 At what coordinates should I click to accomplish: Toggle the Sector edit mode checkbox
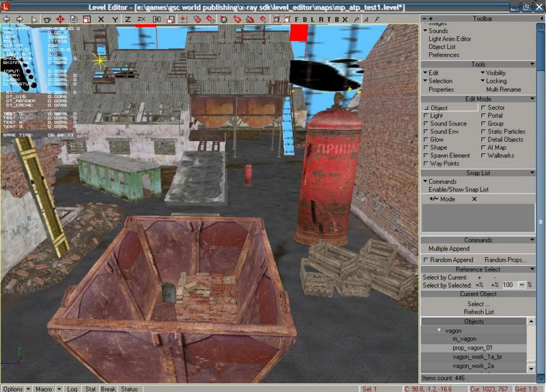pyautogui.click(x=483, y=108)
